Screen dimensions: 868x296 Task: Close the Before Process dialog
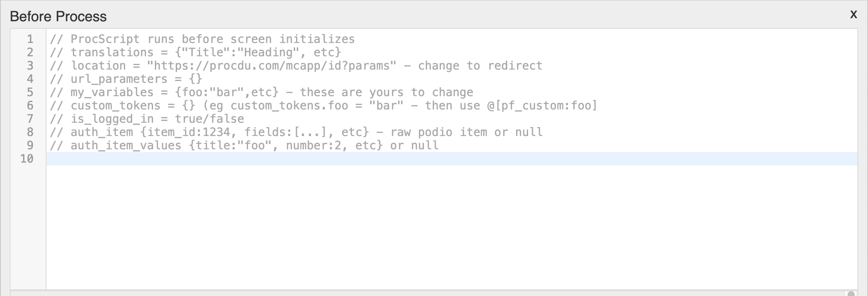(x=853, y=15)
